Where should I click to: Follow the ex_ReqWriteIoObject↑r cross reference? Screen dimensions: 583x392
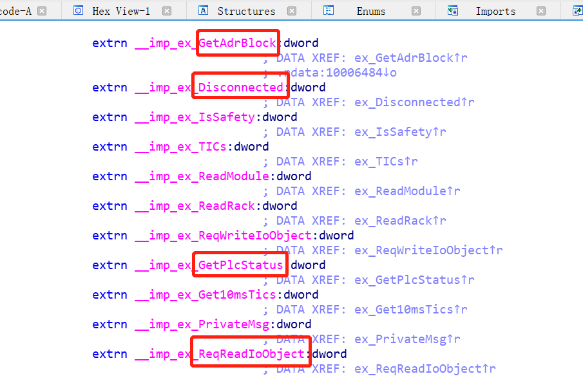428,250
